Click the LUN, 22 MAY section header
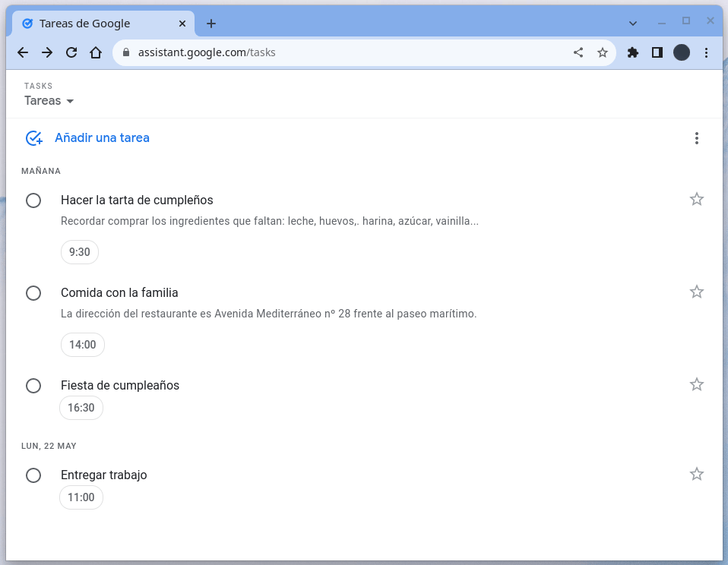 click(49, 446)
